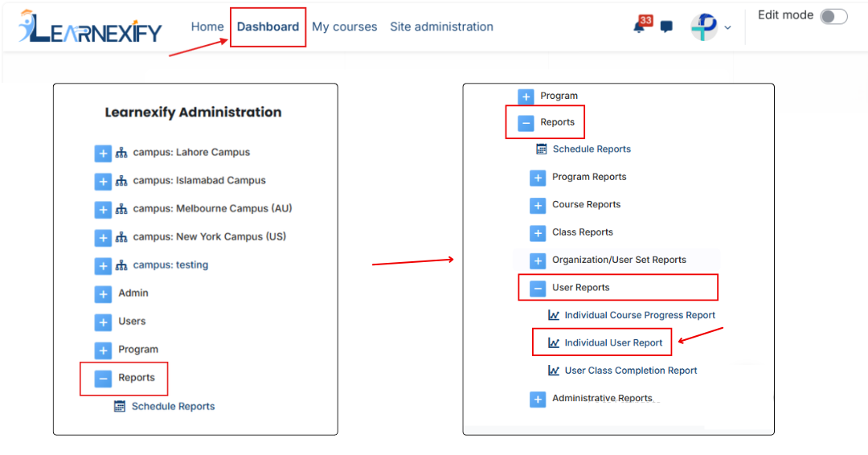
Task: Open Individual User Report link
Action: coord(613,342)
